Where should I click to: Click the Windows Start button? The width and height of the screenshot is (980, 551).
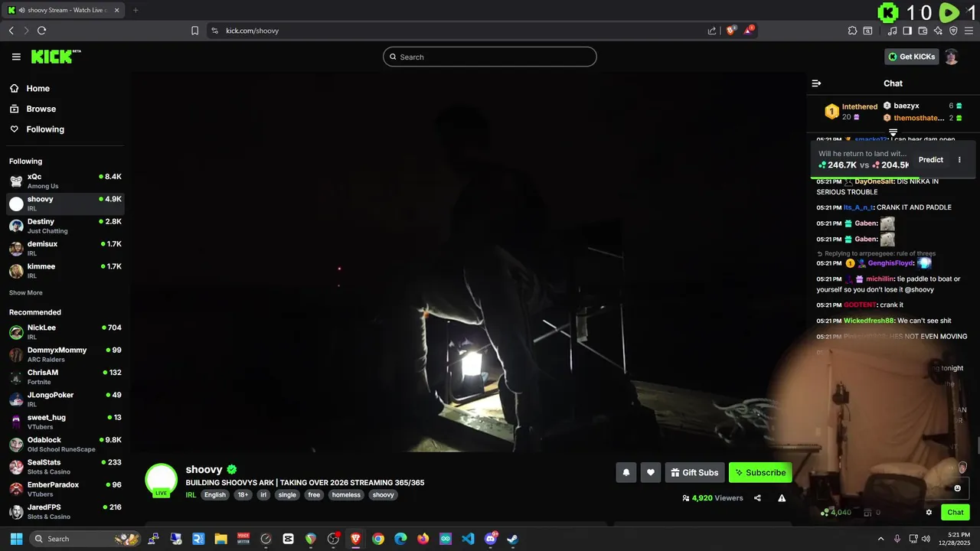16,539
